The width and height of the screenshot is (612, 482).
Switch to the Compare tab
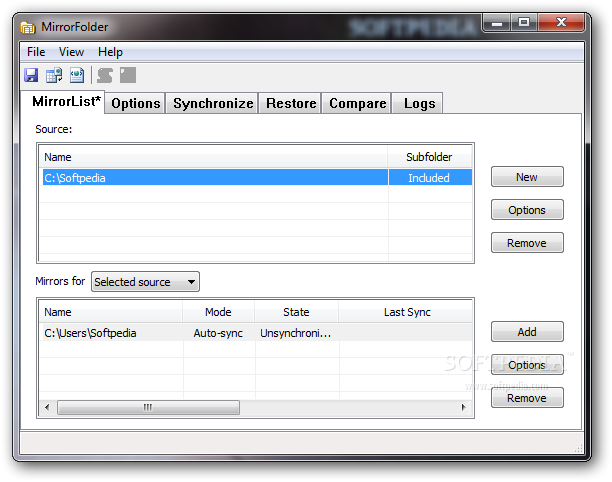coord(358,103)
